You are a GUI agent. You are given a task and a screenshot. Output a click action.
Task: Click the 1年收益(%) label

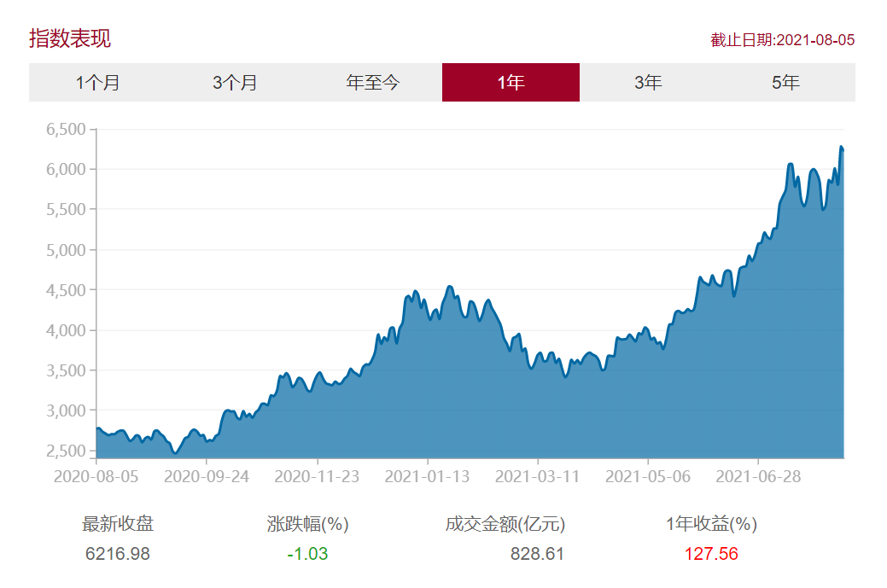(712, 524)
